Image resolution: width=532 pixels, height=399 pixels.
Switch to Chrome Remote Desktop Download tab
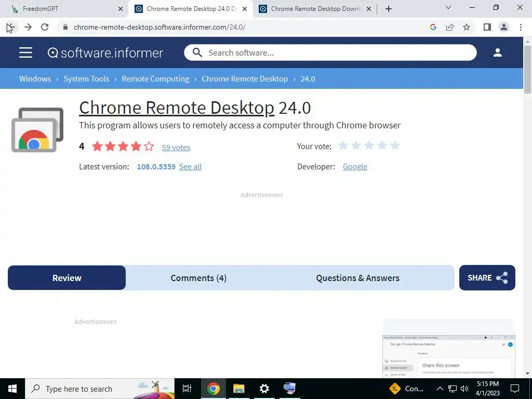pyautogui.click(x=315, y=9)
